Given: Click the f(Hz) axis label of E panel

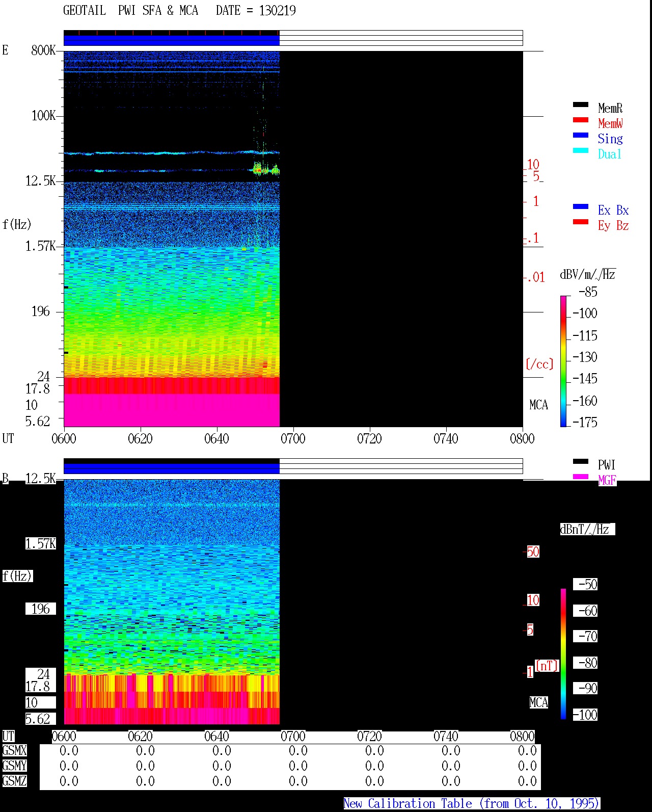Looking at the screenshot, I should point(17,224).
